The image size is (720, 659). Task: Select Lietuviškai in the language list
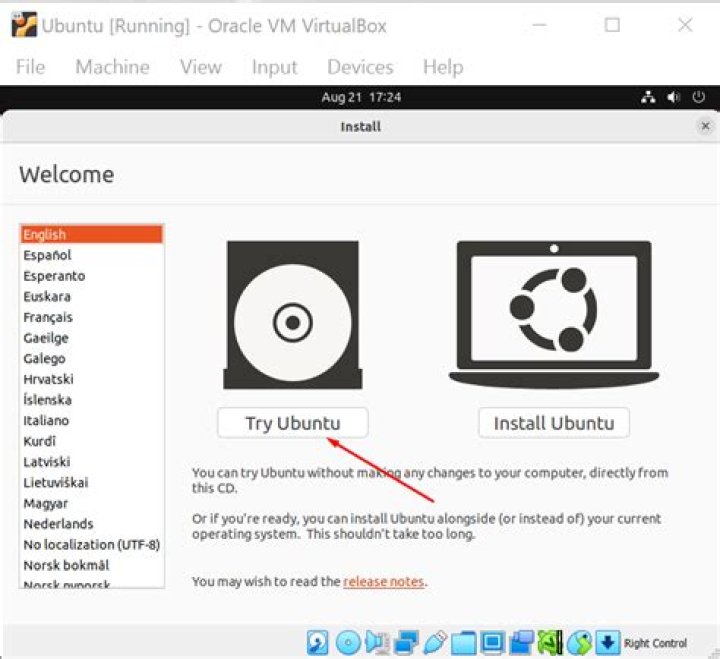pos(91,482)
